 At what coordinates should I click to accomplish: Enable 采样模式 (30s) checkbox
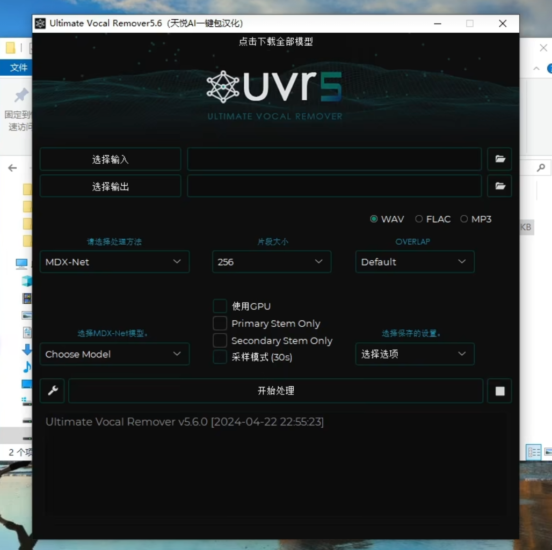(220, 357)
